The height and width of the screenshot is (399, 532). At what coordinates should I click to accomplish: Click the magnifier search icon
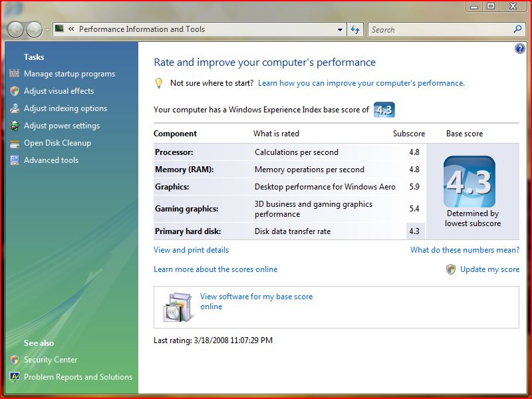(517, 29)
